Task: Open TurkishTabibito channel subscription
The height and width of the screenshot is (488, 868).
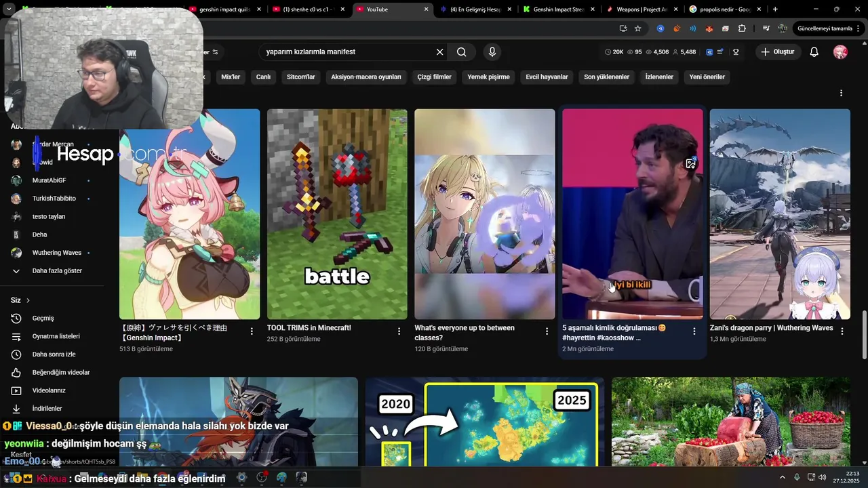Action: pyautogui.click(x=54, y=199)
